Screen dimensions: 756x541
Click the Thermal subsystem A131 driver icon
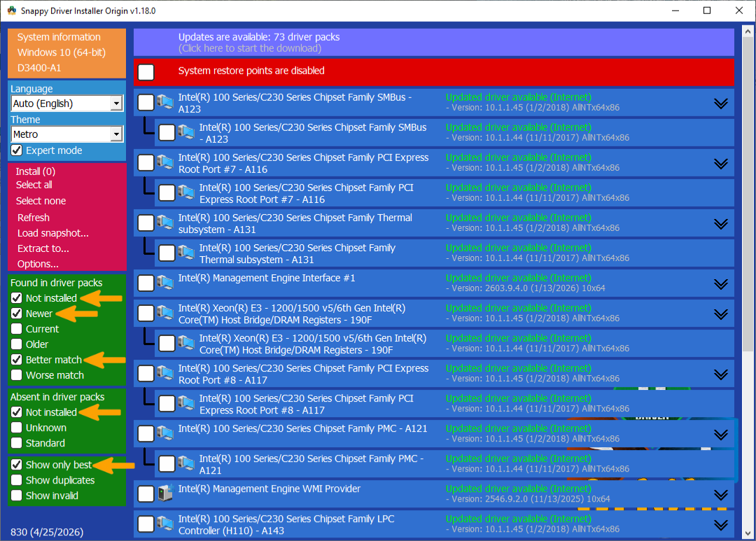(x=165, y=223)
